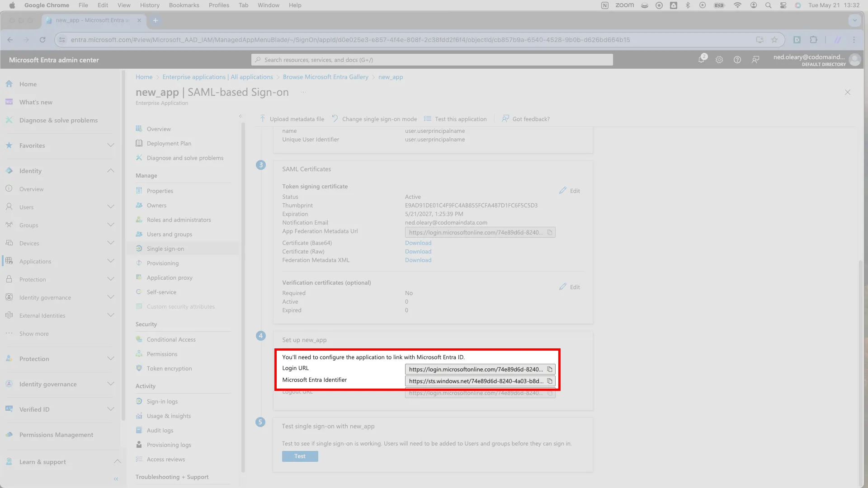The image size is (868, 488).
Task: Open Application proxy menu item
Action: (170, 277)
